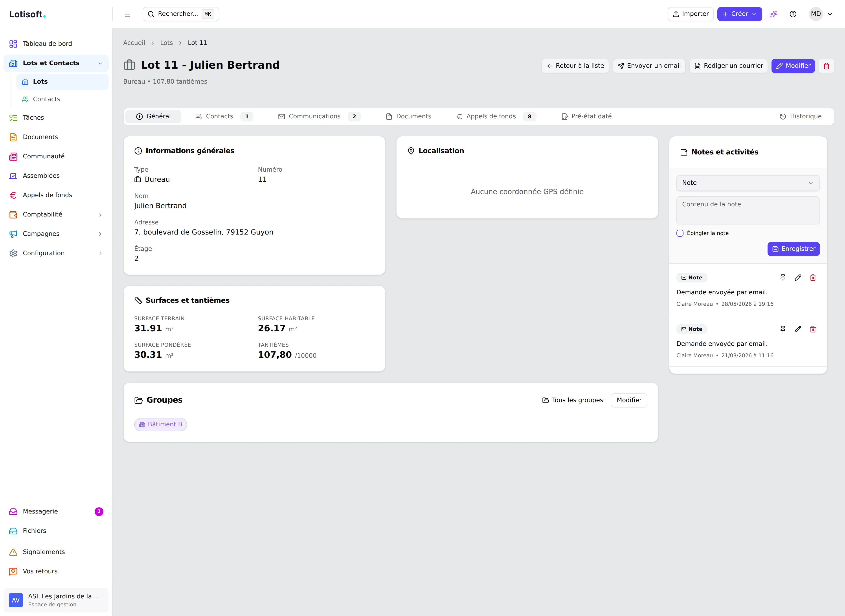Image resolution: width=845 pixels, height=616 pixels.
Task: Toggle the sidebar hamburger menu
Action: (x=128, y=14)
